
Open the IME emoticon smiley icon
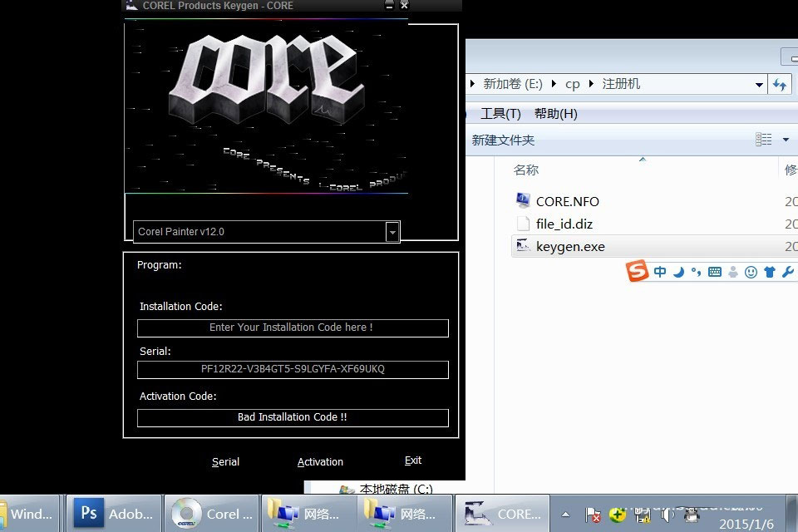751,273
